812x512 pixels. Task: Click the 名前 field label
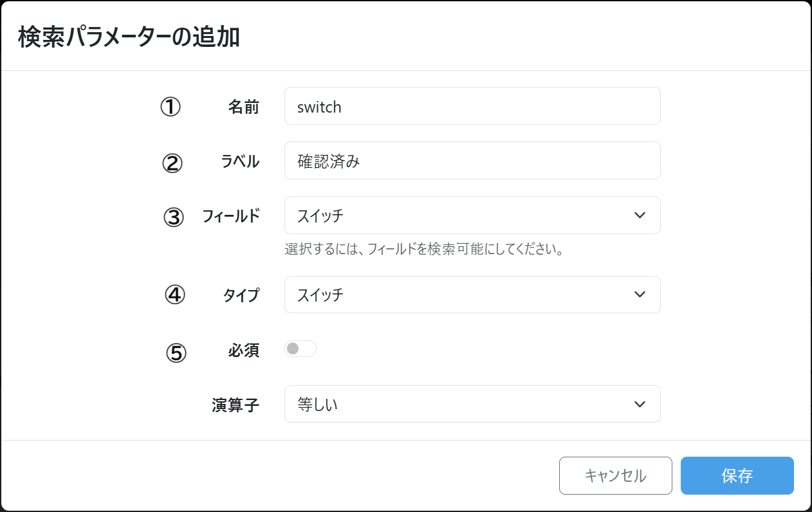[x=244, y=107]
